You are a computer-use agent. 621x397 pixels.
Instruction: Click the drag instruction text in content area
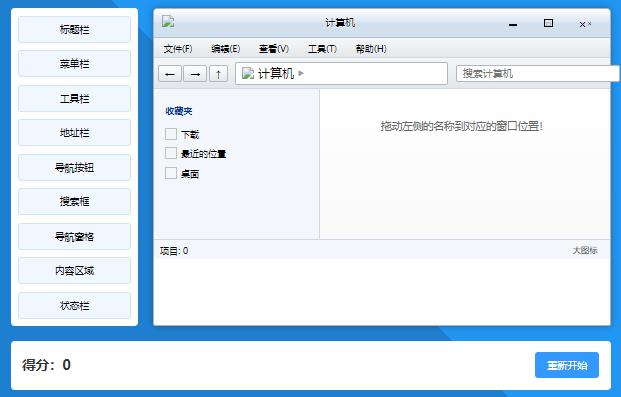coord(461,126)
